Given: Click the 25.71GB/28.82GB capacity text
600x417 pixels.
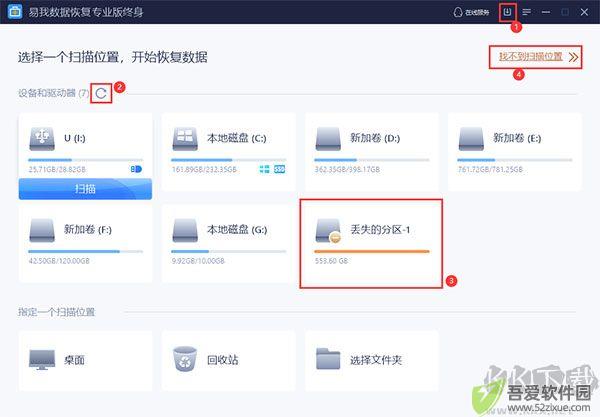Looking at the screenshot, I should (57, 169).
